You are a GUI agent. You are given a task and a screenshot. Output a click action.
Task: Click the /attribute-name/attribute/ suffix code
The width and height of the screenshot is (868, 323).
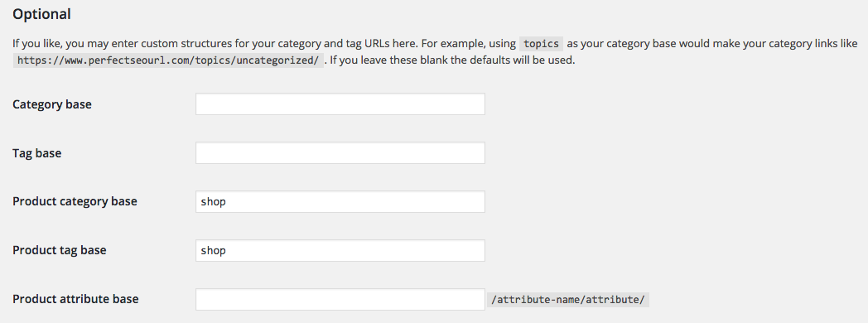coord(568,300)
